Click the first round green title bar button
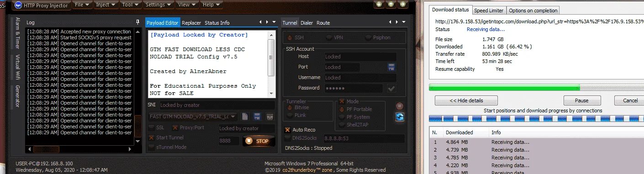This screenshot has width=644, height=174. pos(379,4)
